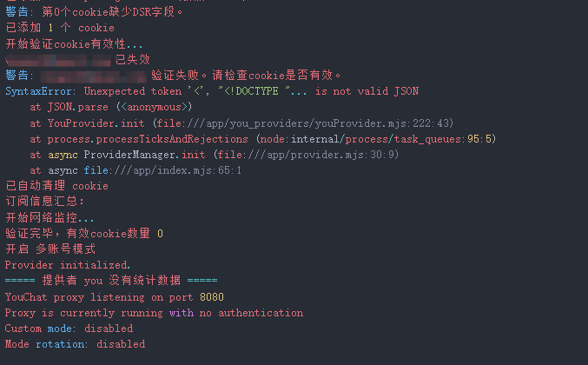Click the "验证完毕，有效cookie数量 0" line
The image size is (588, 365).
pyautogui.click(x=84, y=234)
